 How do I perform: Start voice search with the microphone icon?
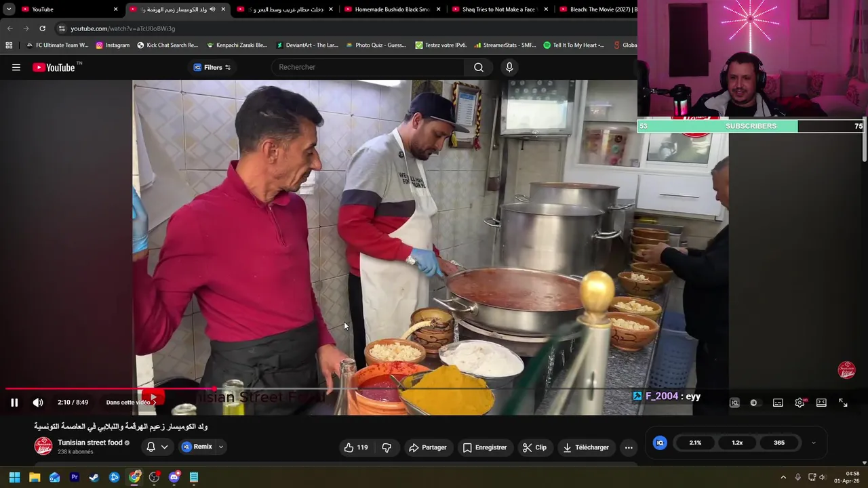pyautogui.click(x=509, y=67)
